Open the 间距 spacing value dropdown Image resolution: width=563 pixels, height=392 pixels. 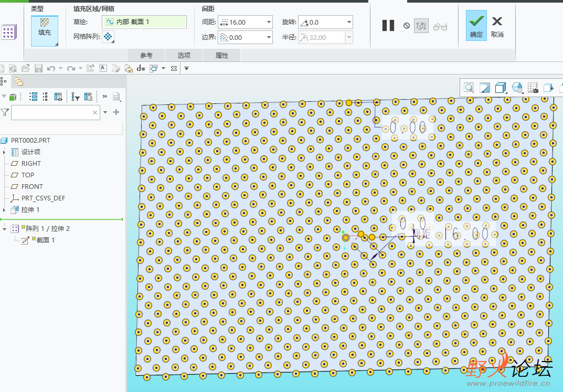(269, 22)
